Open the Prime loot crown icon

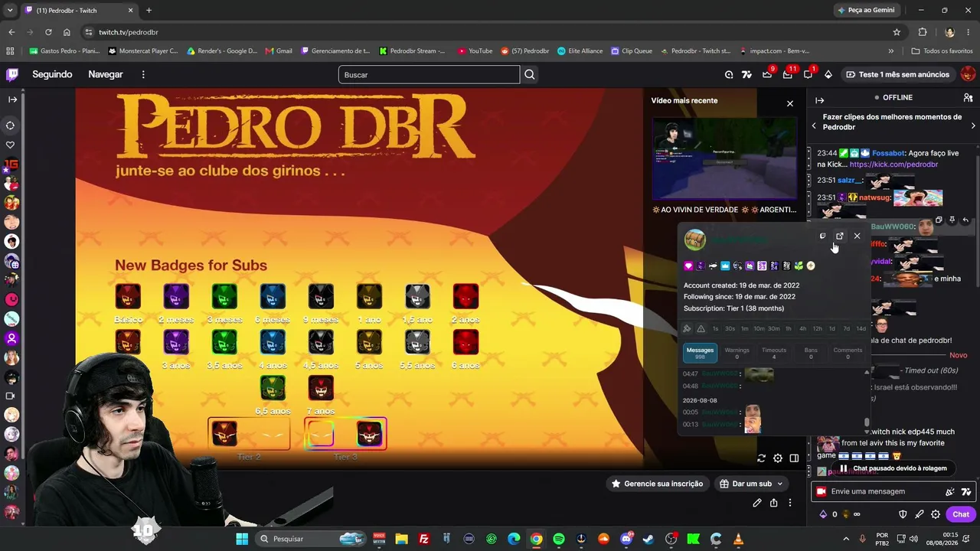(767, 74)
